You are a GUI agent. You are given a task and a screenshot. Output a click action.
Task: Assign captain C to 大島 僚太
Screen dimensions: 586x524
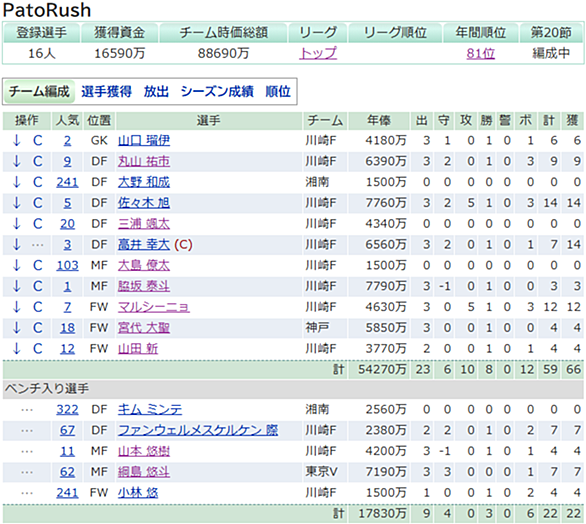pos(38,265)
